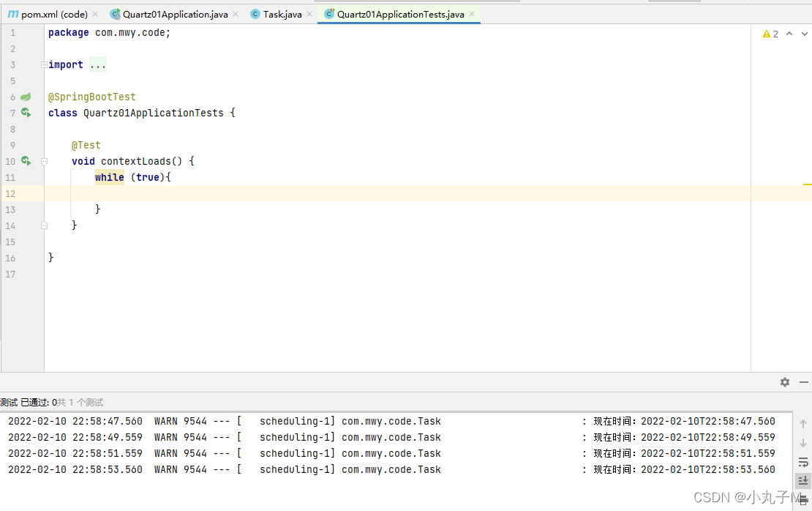Image resolution: width=812 pixels, height=511 pixels.
Task: Click the tests passed status text
Action: coord(52,403)
